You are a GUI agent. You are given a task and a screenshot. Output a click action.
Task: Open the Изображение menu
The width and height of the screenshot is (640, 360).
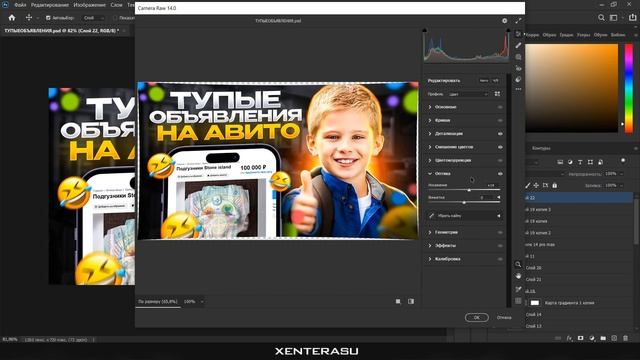[x=90, y=5]
